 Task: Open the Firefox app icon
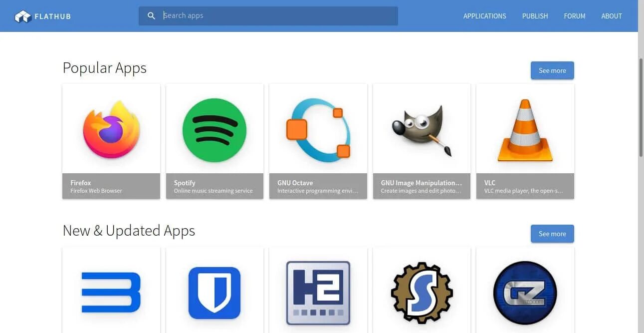point(111,129)
